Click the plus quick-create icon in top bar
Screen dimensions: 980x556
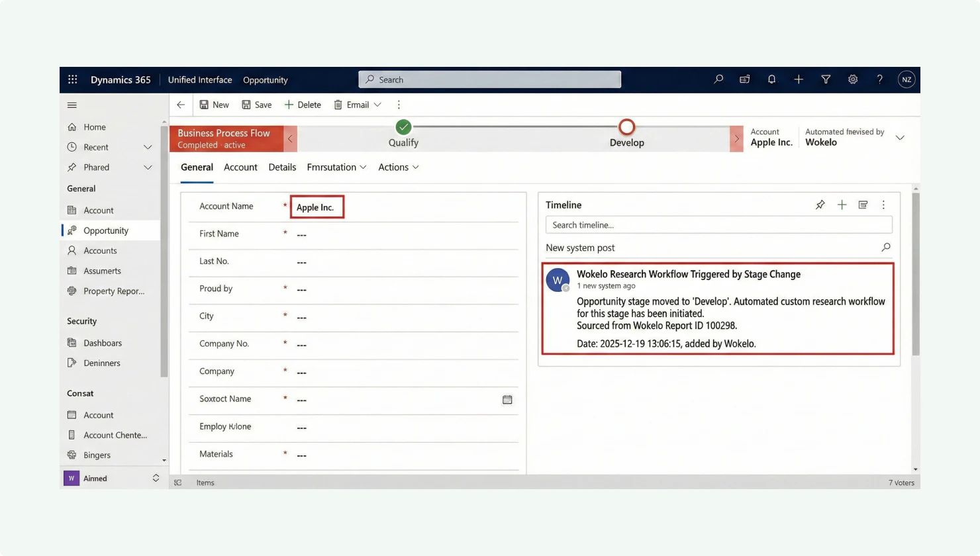[799, 79]
